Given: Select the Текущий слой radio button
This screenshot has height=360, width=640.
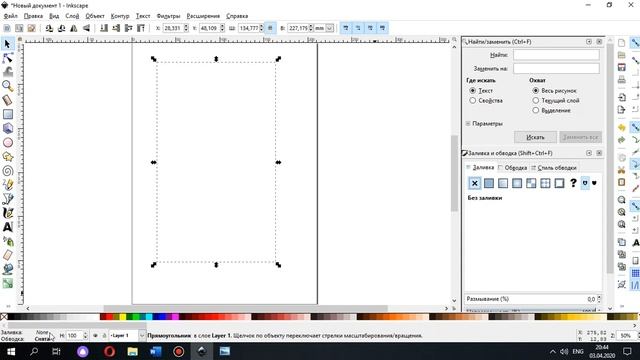Looking at the screenshot, I should (536, 100).
